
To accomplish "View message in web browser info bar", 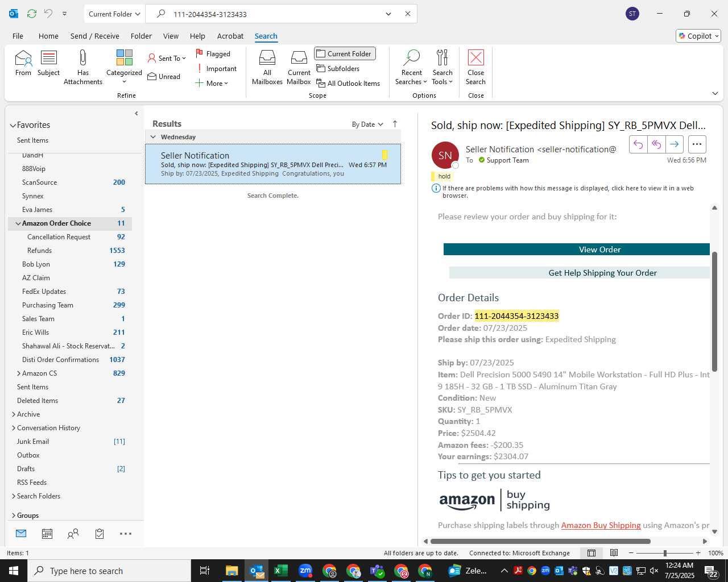I will [x=568, y=192].
